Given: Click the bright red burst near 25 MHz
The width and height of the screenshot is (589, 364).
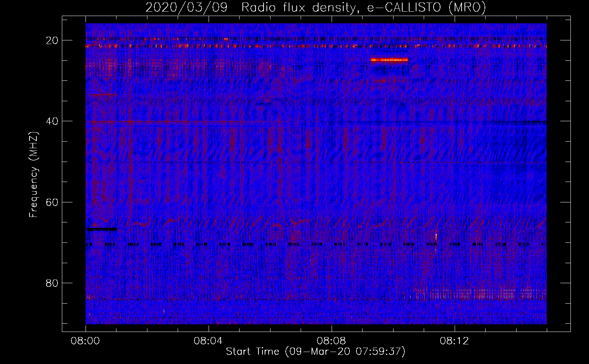Looking at the screenshot, I should 390,60.
